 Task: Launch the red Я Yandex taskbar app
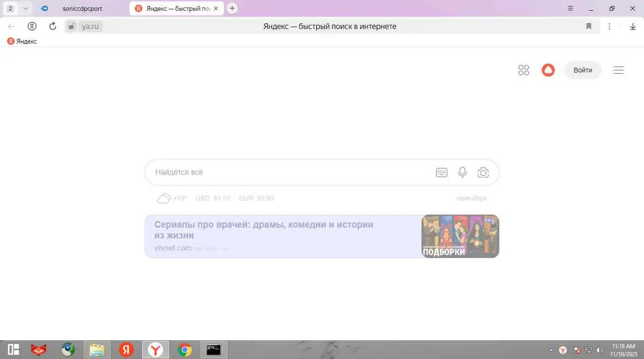pyautogui.click(x=126, y=350)
